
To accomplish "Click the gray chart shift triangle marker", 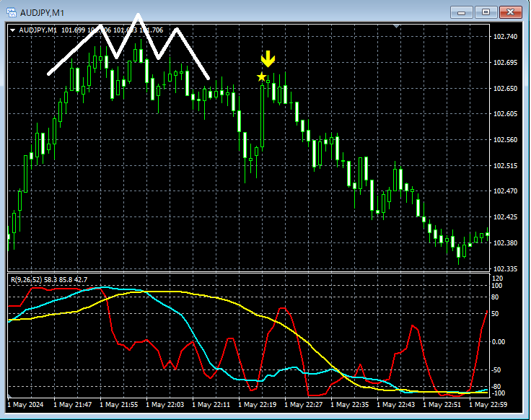I will click(x=396, y=27).
